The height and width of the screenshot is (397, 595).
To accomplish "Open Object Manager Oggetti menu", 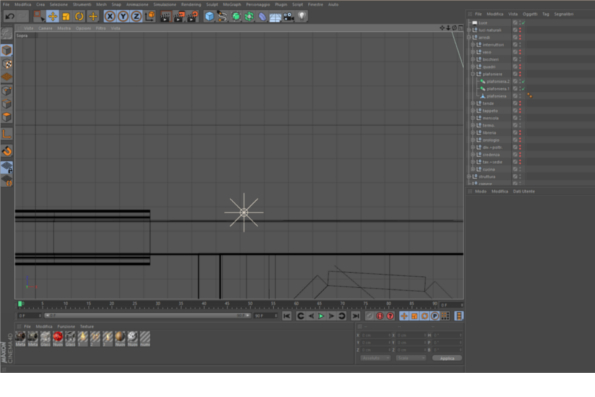I will 530,14.
